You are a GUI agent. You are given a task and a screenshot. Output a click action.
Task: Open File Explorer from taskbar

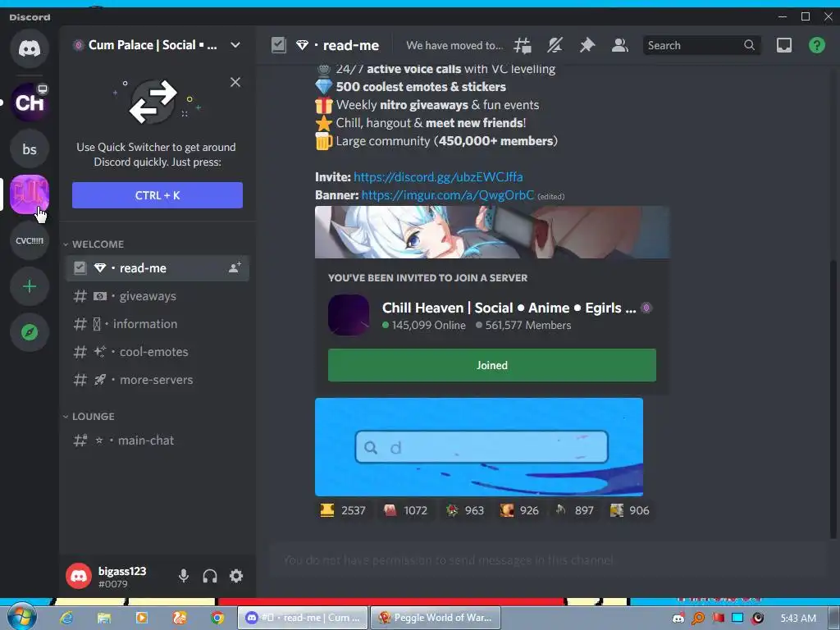(x=104, y=618)
